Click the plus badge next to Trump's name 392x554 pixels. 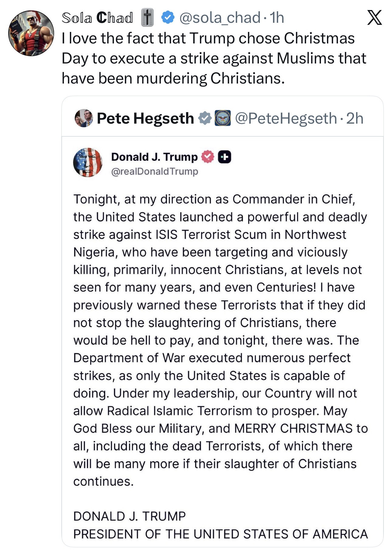coord(224,157)
